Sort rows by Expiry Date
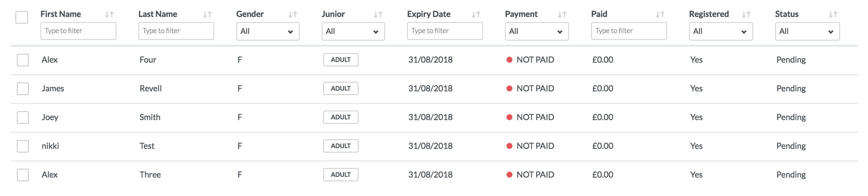 (x=476, y=14)
